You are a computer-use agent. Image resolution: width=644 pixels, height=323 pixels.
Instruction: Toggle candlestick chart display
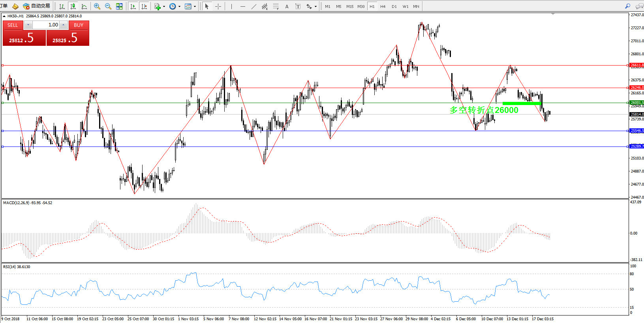pyautogui.click(x=73, y=6)
